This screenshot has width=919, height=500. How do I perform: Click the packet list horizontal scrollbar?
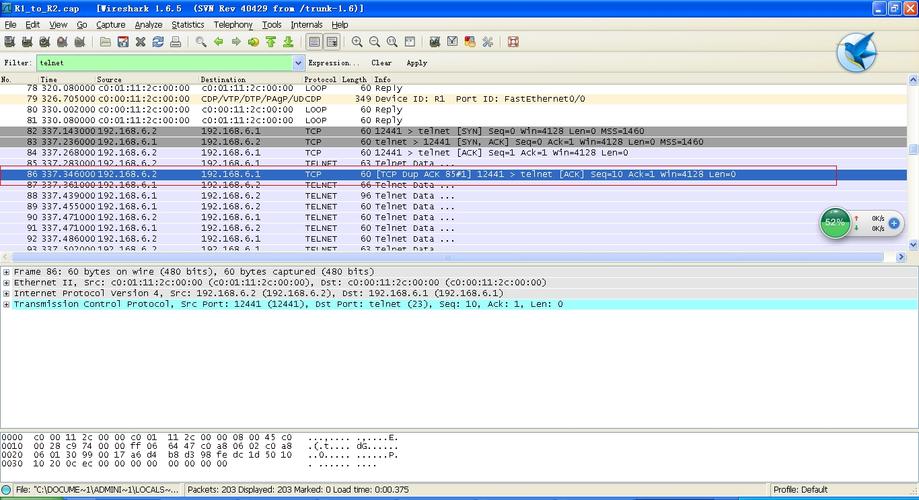point(448,257)
